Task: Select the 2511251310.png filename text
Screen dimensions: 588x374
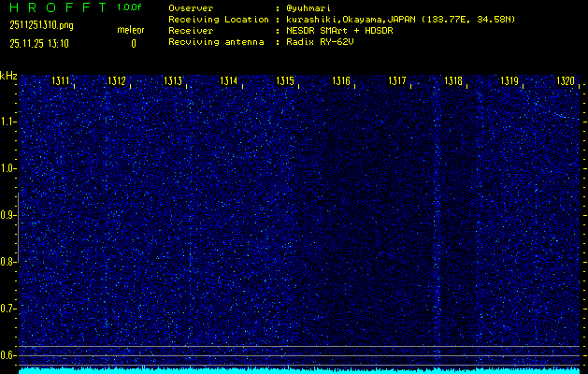Action: click(x=41, y=25)
